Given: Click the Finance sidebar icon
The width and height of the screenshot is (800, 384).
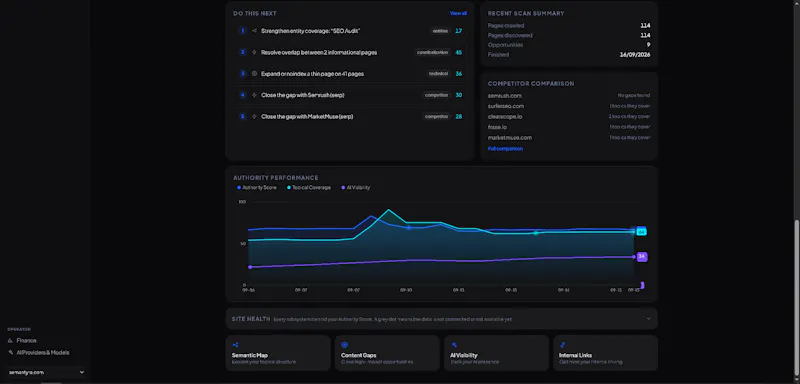Looking at the screenshot, I should click(x=10, y=340).
